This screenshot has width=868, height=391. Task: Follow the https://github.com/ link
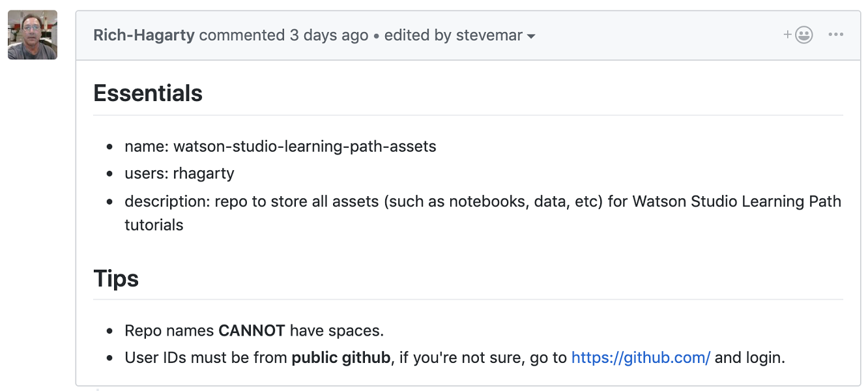tap(641, 358)
